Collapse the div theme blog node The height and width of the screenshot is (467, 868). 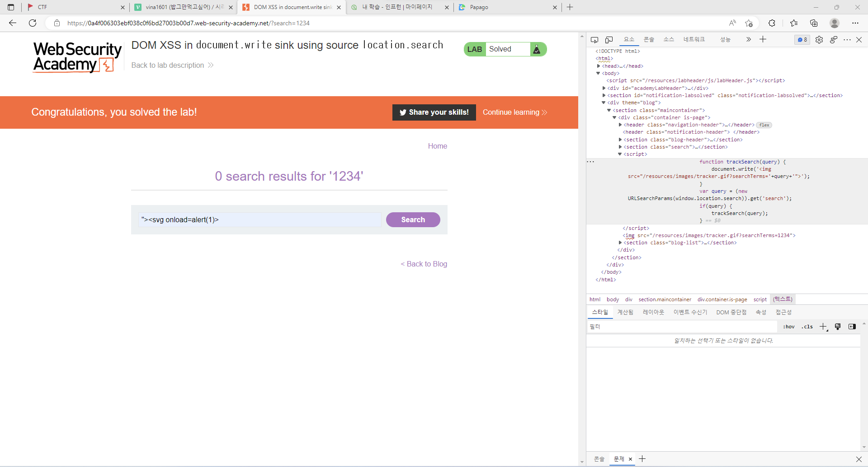coord(604,103)
